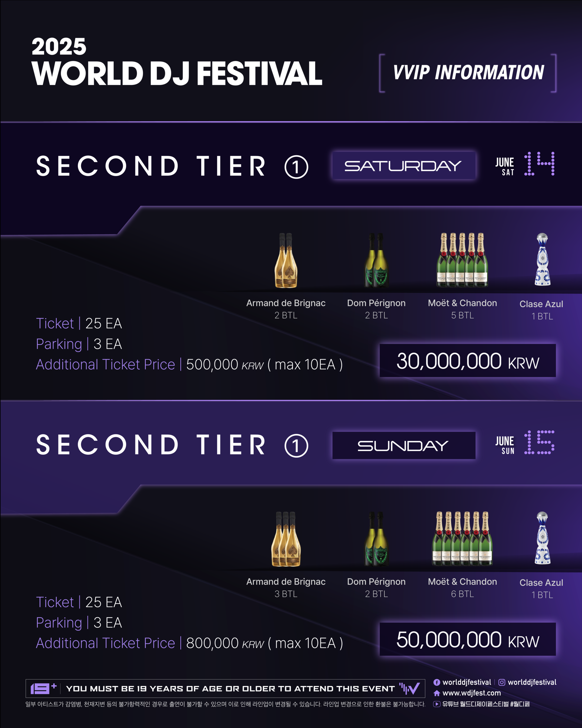582x728 pixels.
Task: Click the Facebook icon beside worlddjfestival
Action: coord(436,682)
